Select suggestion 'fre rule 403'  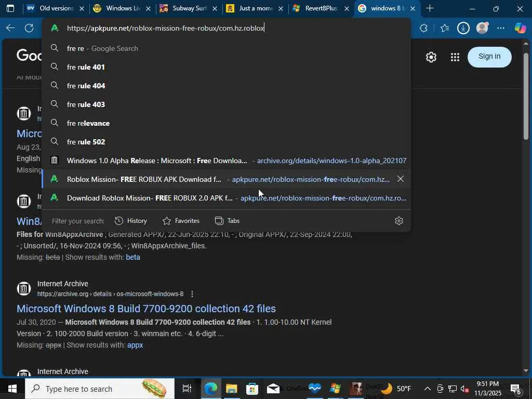(x=226, y=104)
